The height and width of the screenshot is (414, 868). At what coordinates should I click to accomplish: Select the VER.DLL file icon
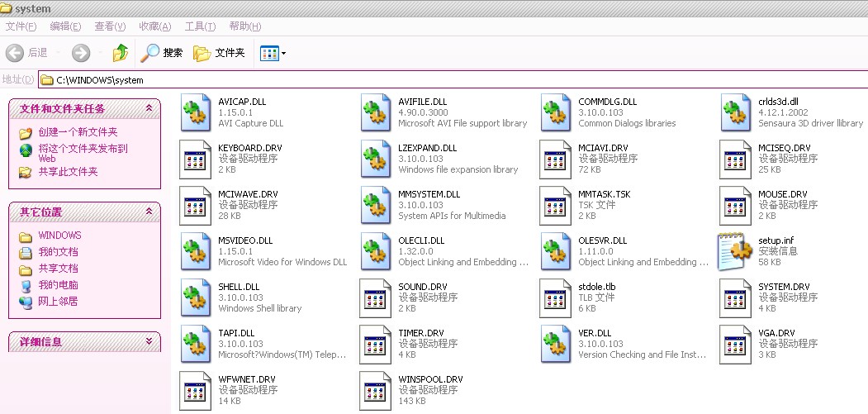click(x=555, y=344)
